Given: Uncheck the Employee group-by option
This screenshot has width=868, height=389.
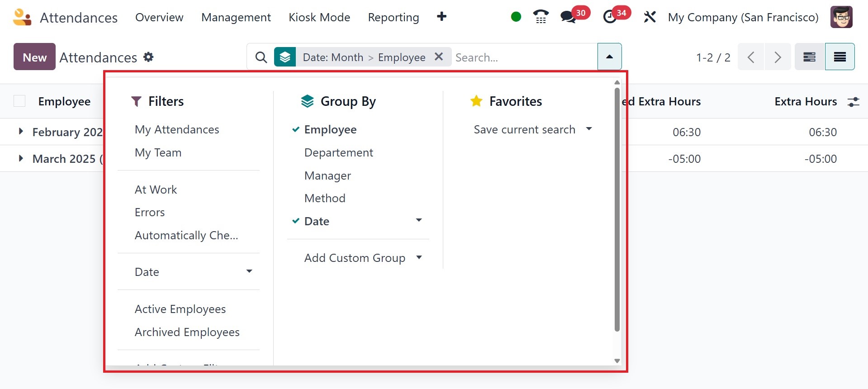Looking at the screenshot, I should click(330, 130).
